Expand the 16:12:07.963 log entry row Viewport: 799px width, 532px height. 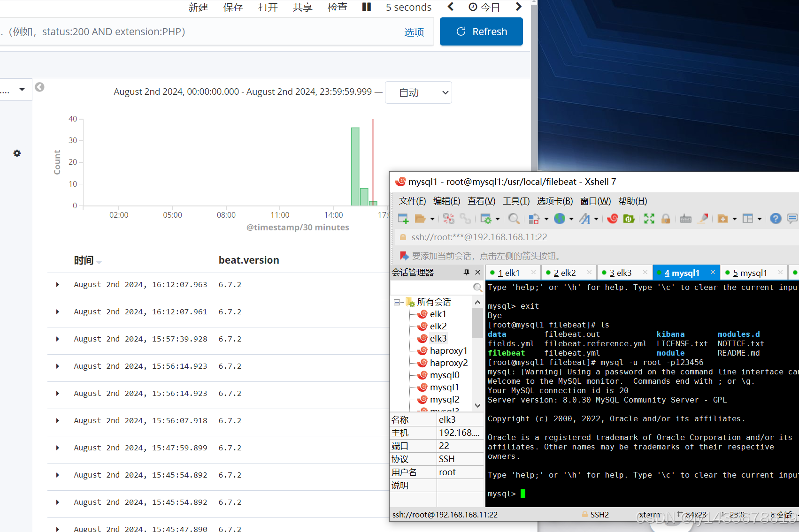click(x=58, y=285)
